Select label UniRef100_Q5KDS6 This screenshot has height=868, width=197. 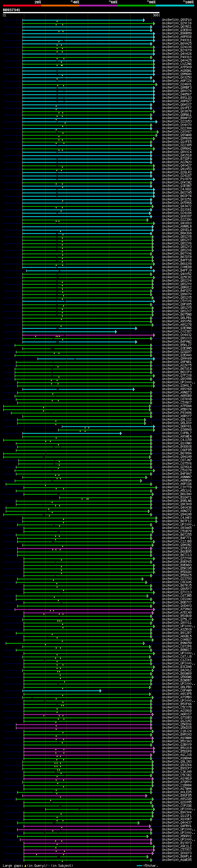177,724
